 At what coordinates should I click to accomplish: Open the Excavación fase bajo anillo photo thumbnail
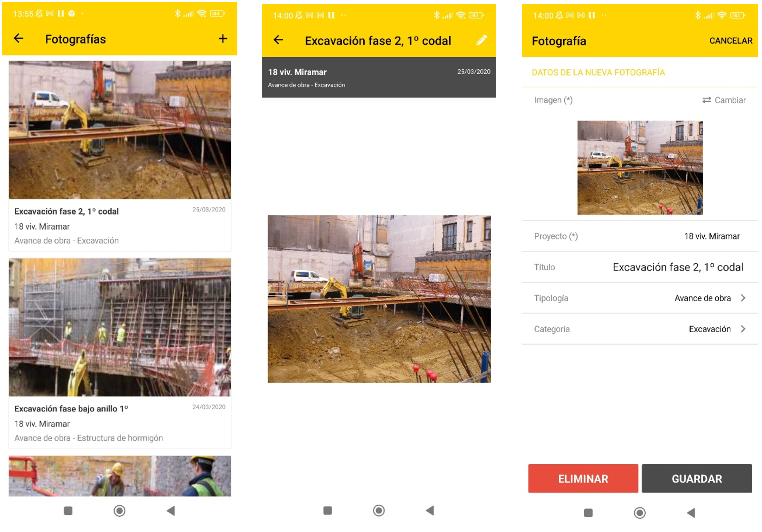pyautogui.click(x=120, y=327)
